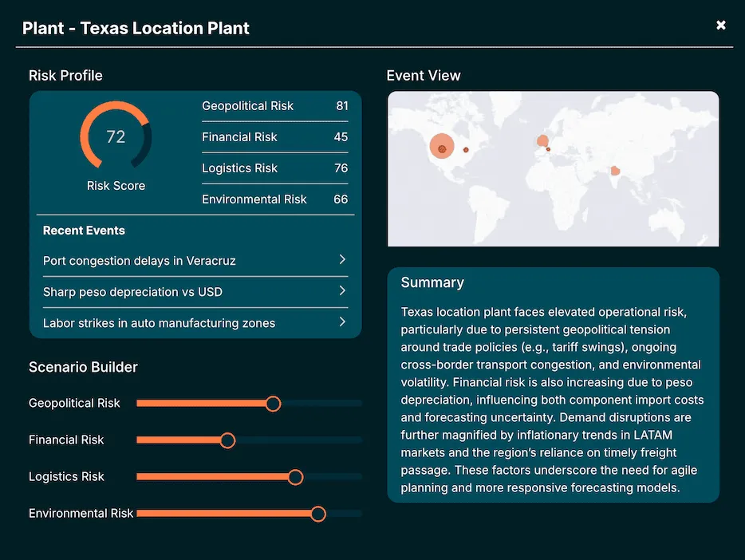Expand Port congestion delays in Veracruz chevron
The width and height of the screenshot is (745, 560).
click(x=342, y=260)
